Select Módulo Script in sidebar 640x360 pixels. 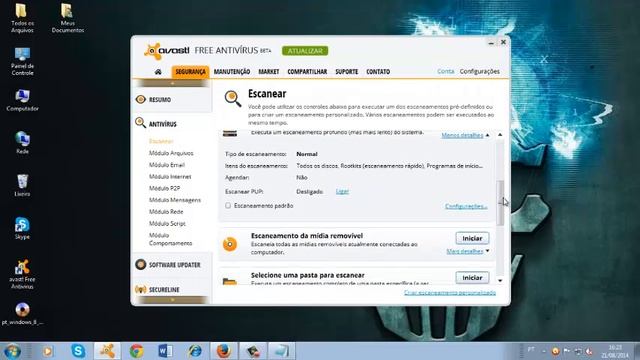point(167,224)
